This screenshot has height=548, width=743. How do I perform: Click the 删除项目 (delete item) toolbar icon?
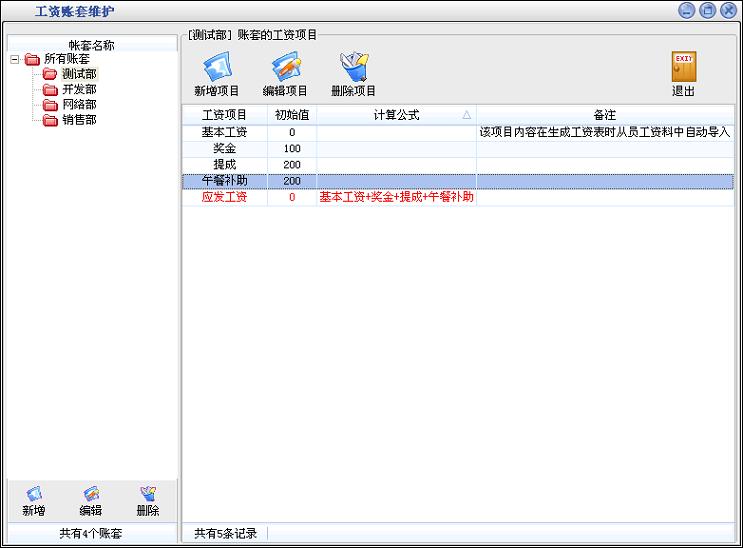pos(353,69)
